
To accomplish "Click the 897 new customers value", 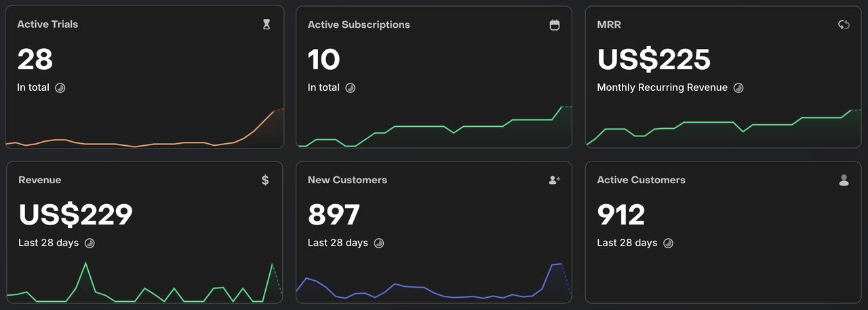I will 334,215.
